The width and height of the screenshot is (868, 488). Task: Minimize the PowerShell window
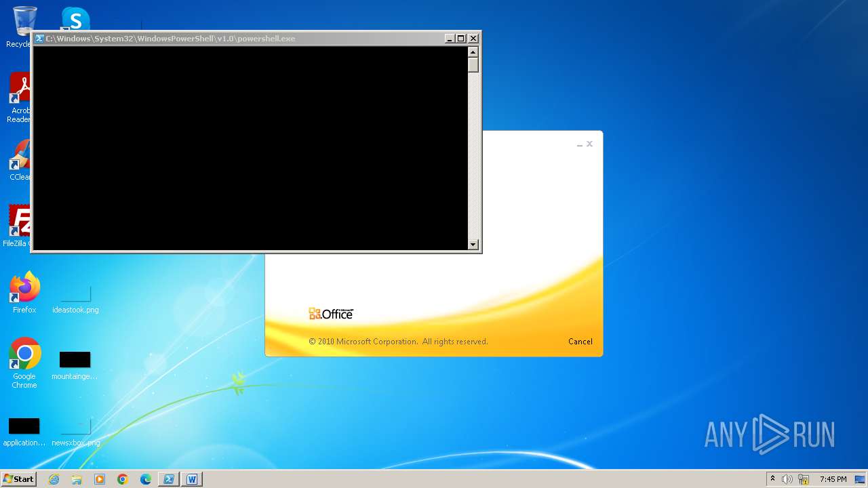[x=449, y=39]
